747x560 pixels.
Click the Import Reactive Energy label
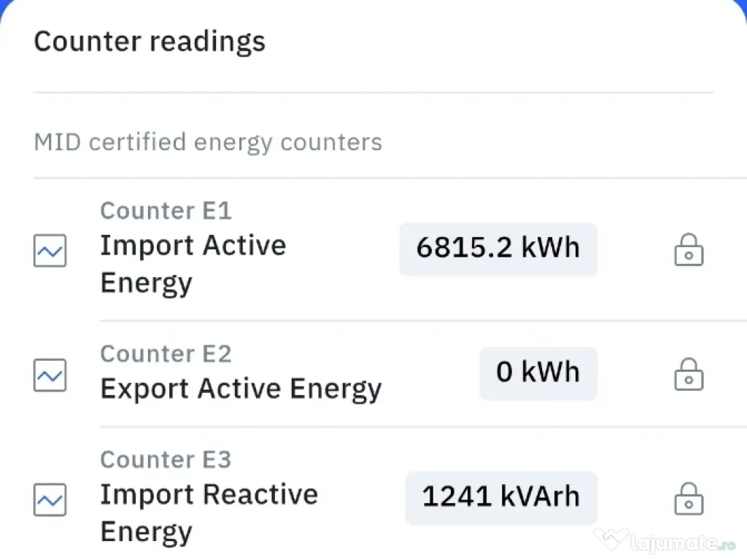[x=209, y=513]
